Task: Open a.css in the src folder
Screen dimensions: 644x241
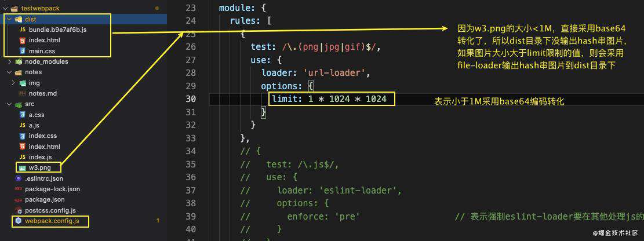Action: pyautogui.click(x=37, y=115)
